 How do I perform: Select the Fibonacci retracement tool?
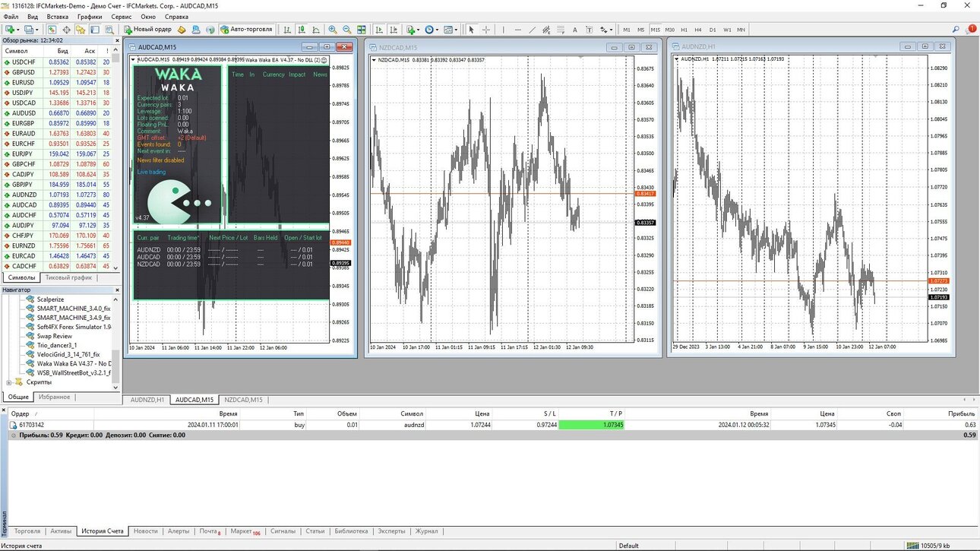click(561, 30)
